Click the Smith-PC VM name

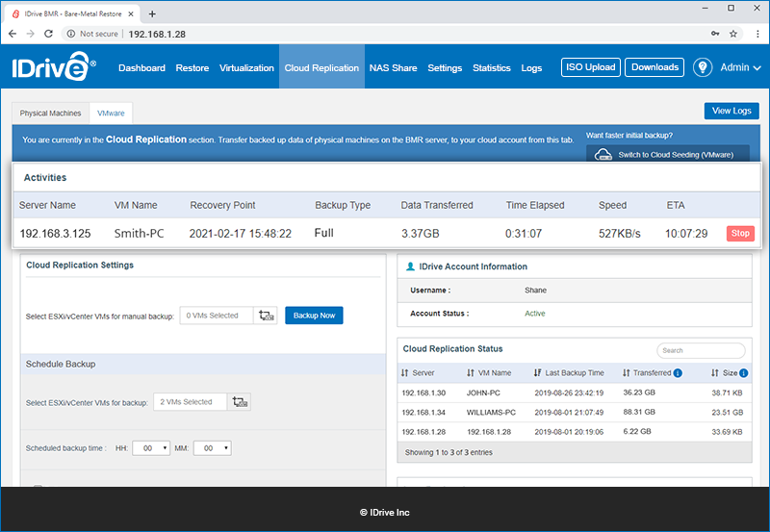click(139, 234)
